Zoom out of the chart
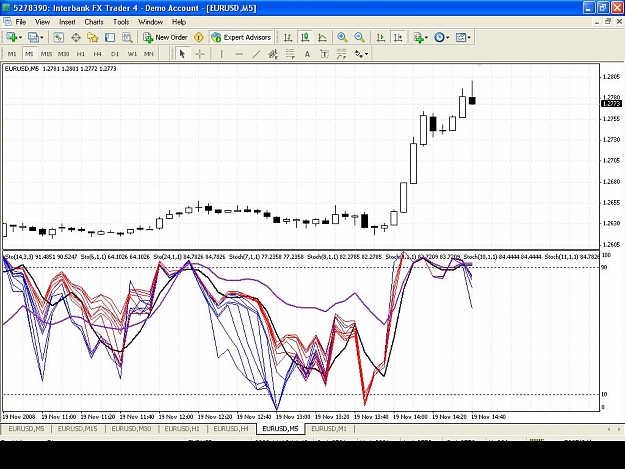The width and height of the screenshot is (625, 469). point(359,37)
